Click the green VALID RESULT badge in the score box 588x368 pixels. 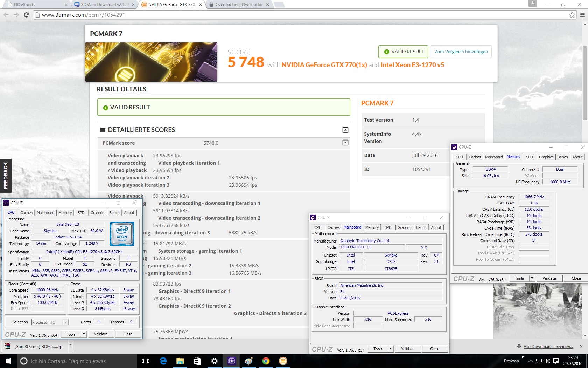403,52
